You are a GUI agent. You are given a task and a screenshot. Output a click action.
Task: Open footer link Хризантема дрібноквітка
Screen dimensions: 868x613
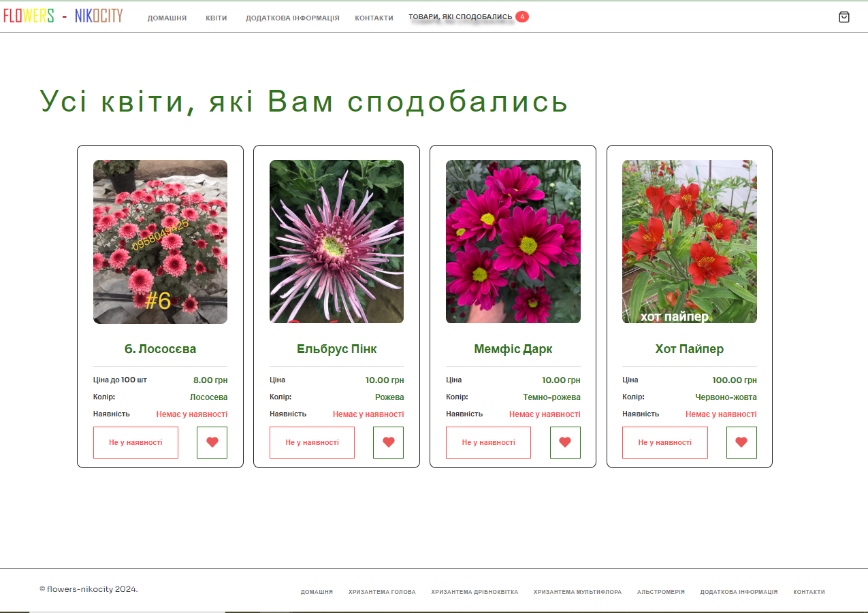475,592
